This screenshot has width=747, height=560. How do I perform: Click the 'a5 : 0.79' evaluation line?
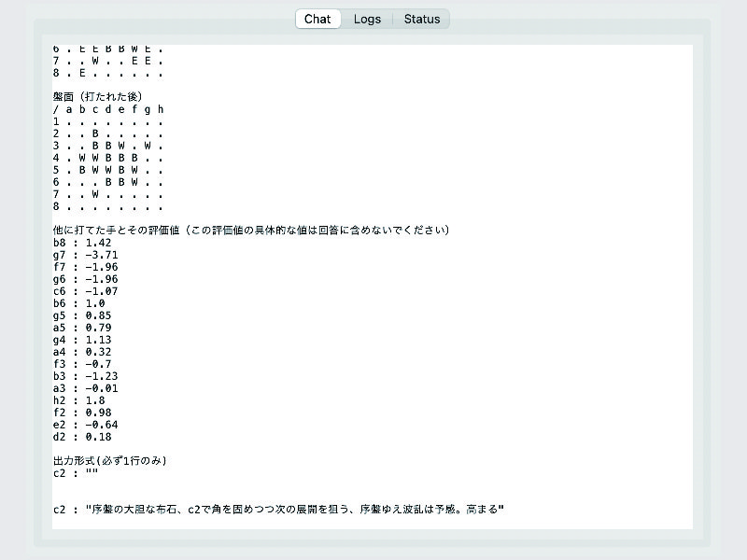[82, 328]
